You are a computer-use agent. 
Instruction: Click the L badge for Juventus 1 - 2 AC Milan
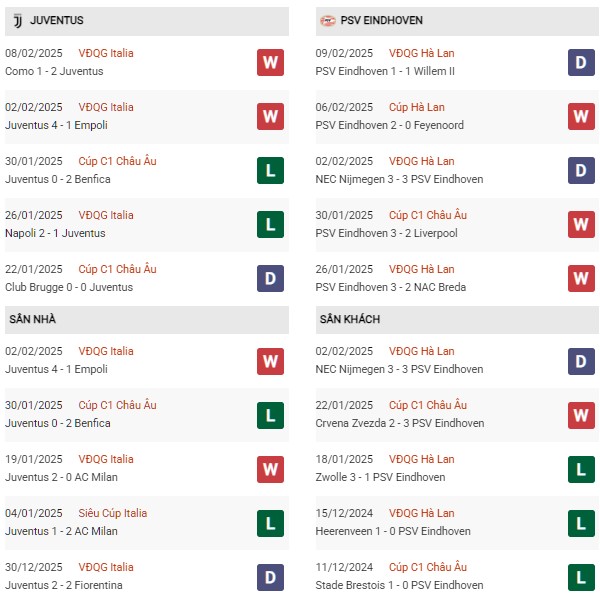(270, 523)
